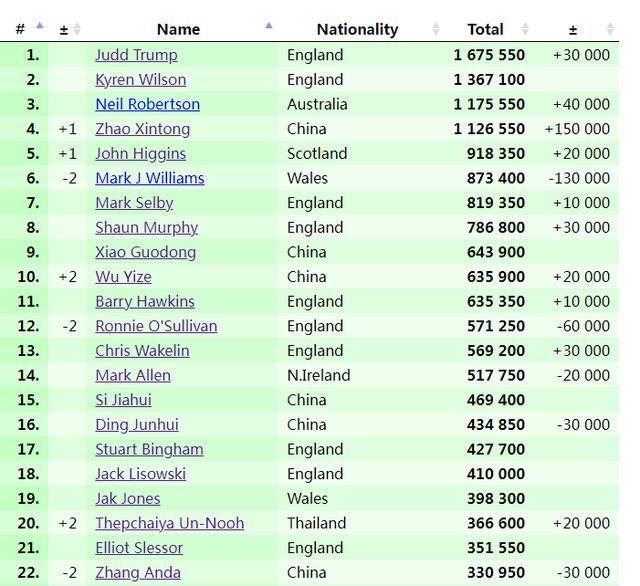Click sort arrows beside the Name header
640x586 pixels.
pos(269,26)
